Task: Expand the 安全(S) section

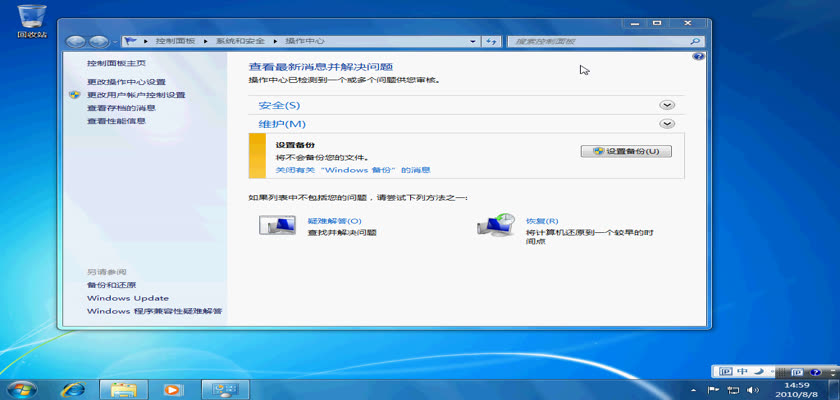Action: click(667, 105)
